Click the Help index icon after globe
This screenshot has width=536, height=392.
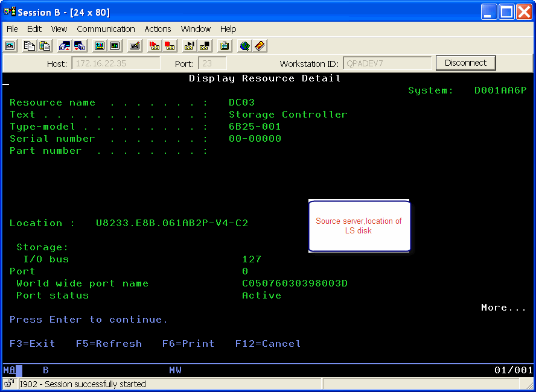[260, 46]
